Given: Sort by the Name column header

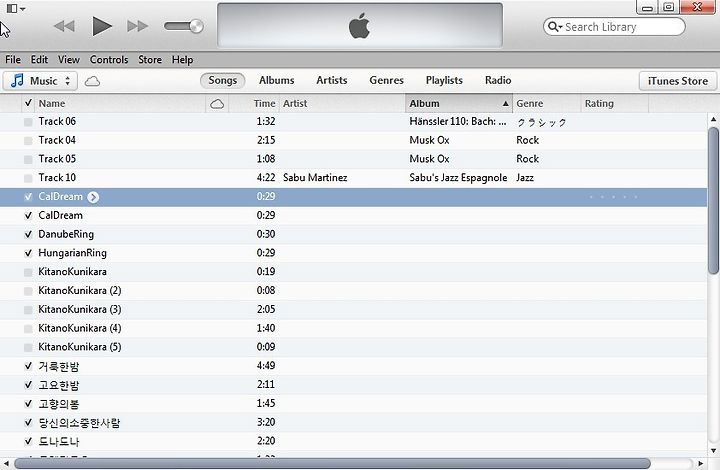Looking at the screenshot, I should tap(120, 104).
